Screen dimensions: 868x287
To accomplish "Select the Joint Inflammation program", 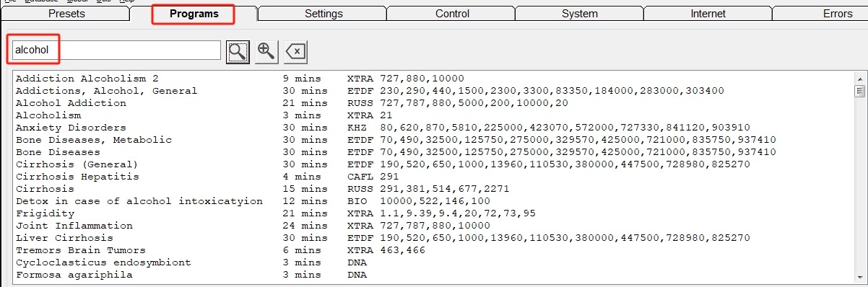I will tap(433, 226).
